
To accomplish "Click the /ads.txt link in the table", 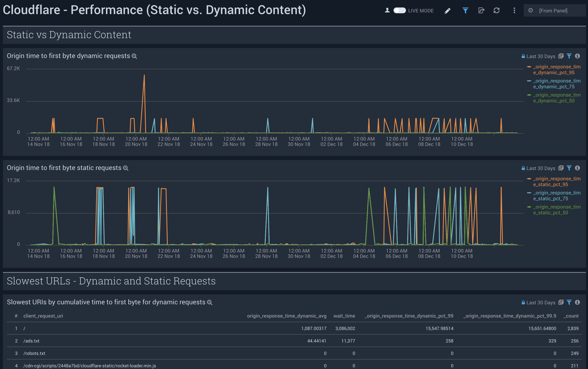I will click(32, 341).
